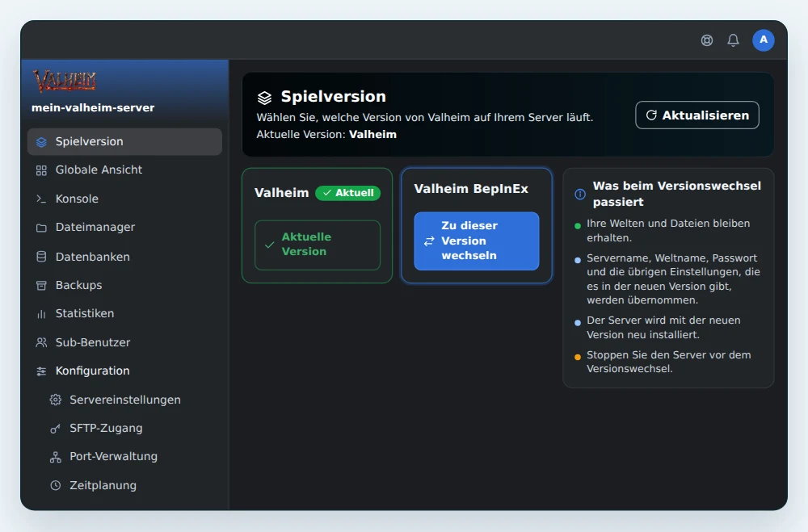The height and width of the screenshot is (532, 808).
Task: Open Port-Verwaltung page
Action: pos(132,457)
